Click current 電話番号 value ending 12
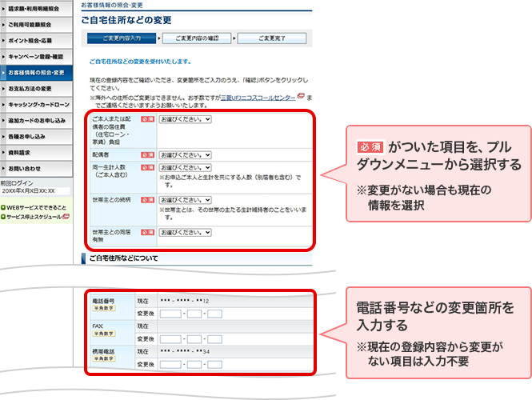532x400 pixels. click(185, 301)
